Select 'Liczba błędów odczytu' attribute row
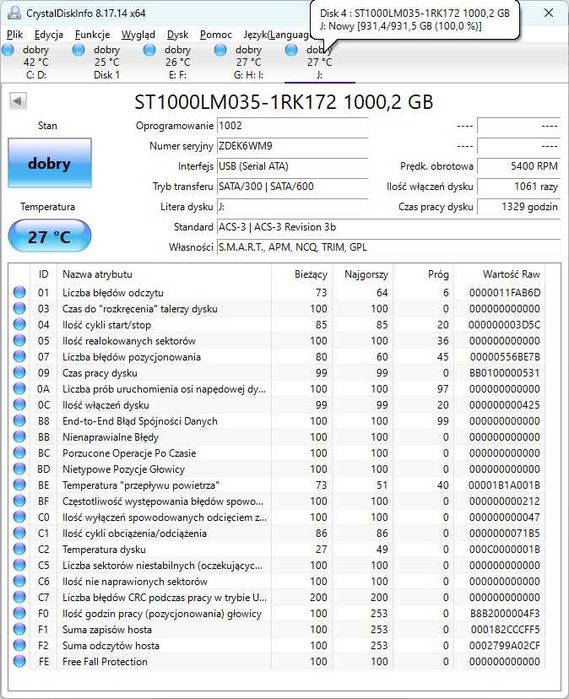 coord(277,292)
